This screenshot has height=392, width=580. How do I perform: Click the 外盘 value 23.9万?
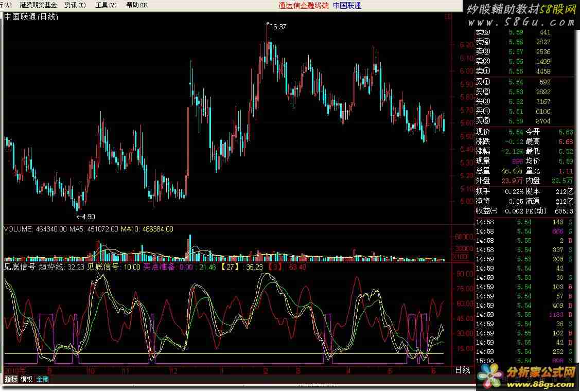pos(512,181)
